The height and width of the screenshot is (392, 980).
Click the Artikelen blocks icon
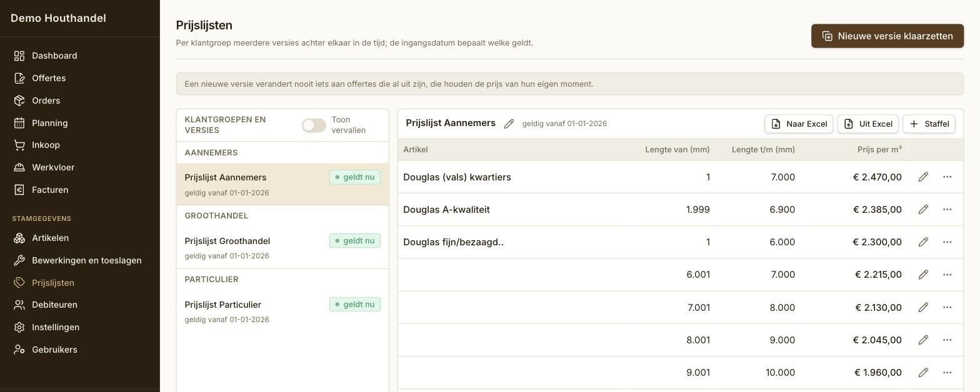click(x=19, y=238)
